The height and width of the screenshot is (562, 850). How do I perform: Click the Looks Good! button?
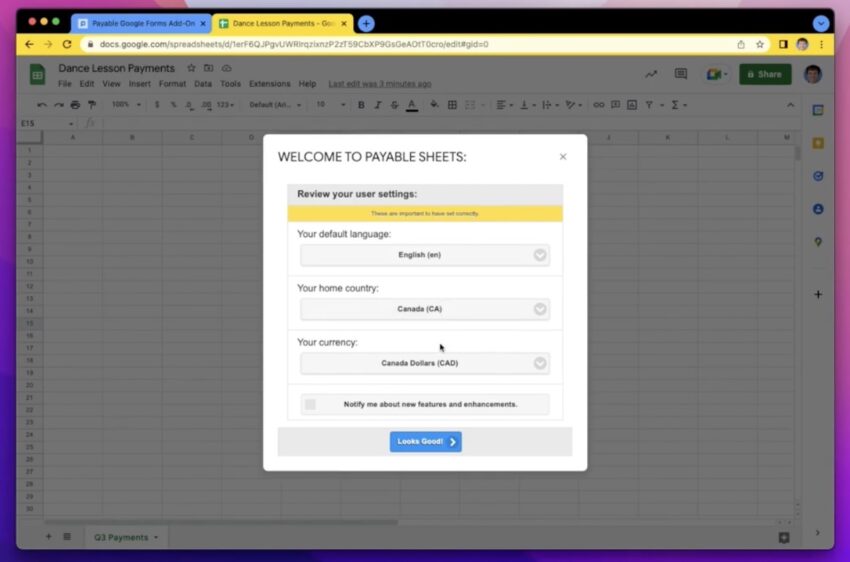426,442
